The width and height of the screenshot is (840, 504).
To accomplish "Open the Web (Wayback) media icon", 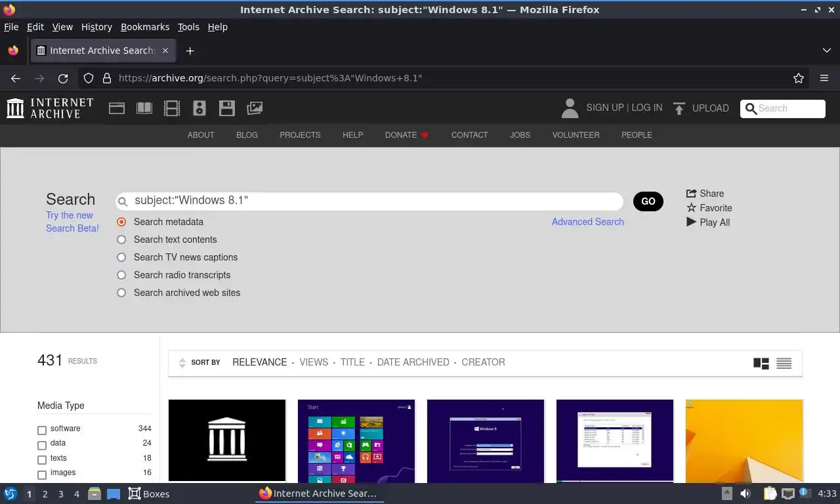I will [x=117, y=108].
